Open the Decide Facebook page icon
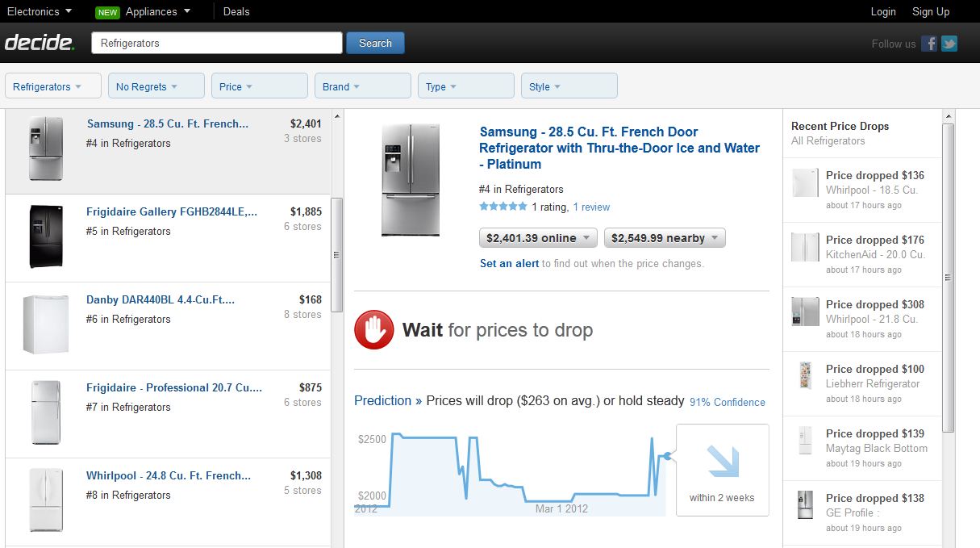Screen dimensions: 980x548 point(930,44)
